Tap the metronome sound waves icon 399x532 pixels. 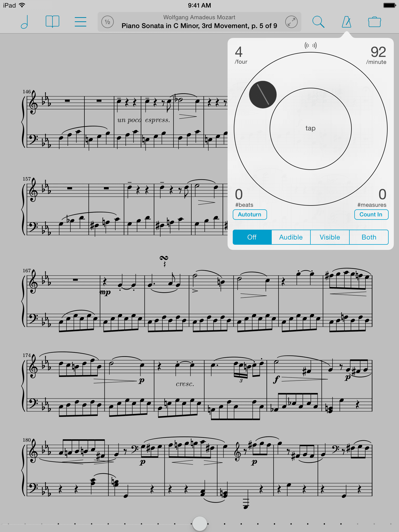click(x=311, y=45)
